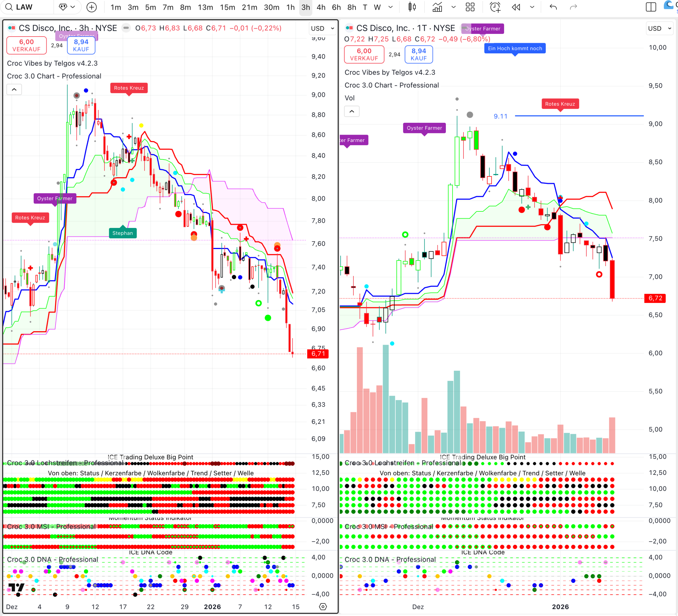The height and width of the screenshot is (616, 678).
Task: Open the candlestick chart type selector
Action: click(412, 7)
